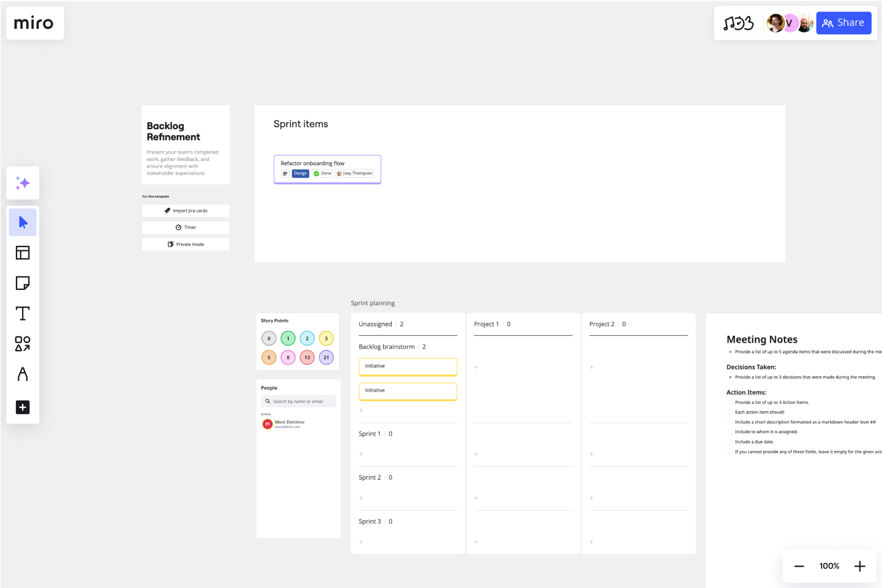Open the Import Jira cards option

(x=185, y=210)
